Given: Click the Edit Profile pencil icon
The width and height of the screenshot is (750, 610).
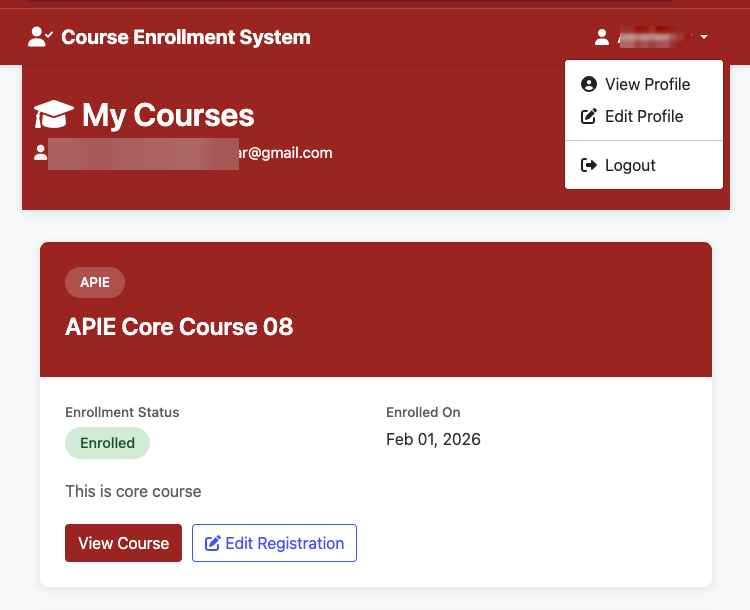Looking at the screenshot, I should coord(589,116).
